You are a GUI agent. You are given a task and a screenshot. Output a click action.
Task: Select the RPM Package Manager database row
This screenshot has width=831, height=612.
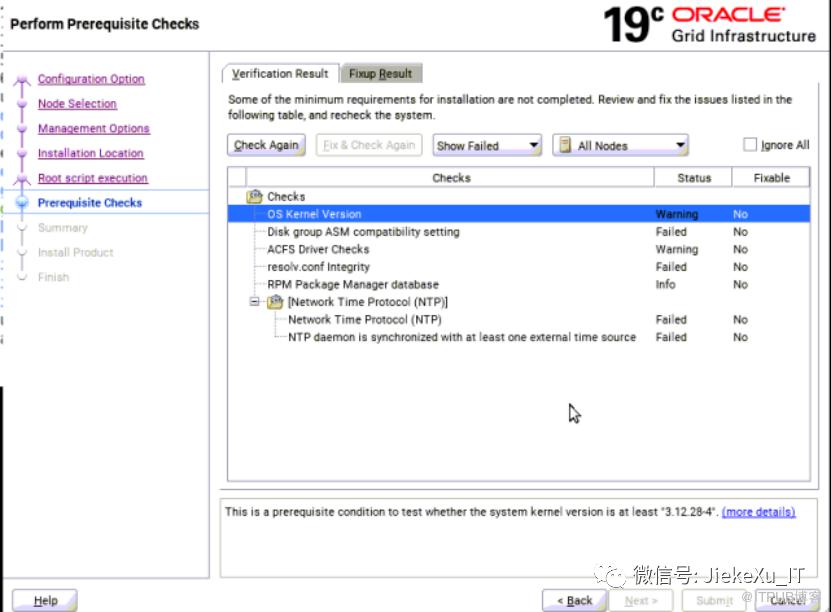(519, 284)
